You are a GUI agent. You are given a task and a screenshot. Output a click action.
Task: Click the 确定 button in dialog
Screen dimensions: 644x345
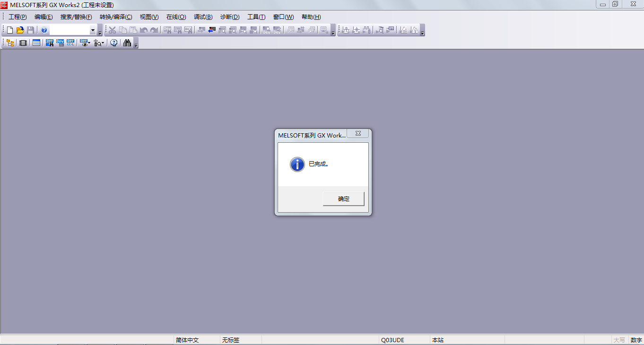343,199
